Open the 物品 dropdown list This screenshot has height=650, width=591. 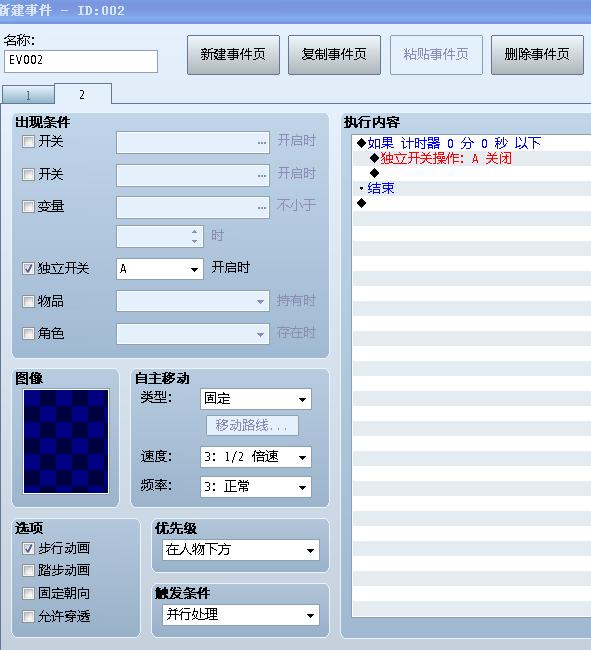(193, 301)
